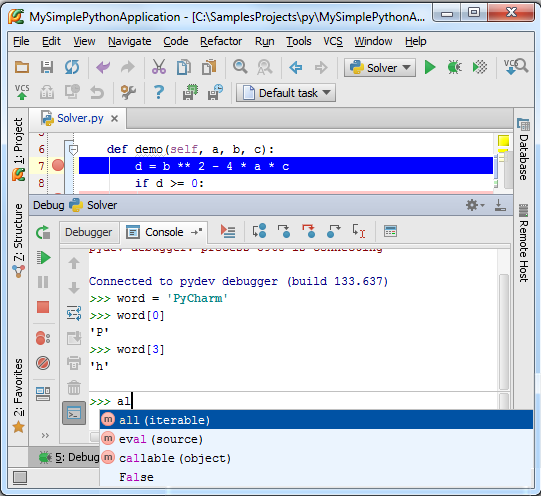
Task: Collapse the demo function fold marker
Action: (73, 150)
